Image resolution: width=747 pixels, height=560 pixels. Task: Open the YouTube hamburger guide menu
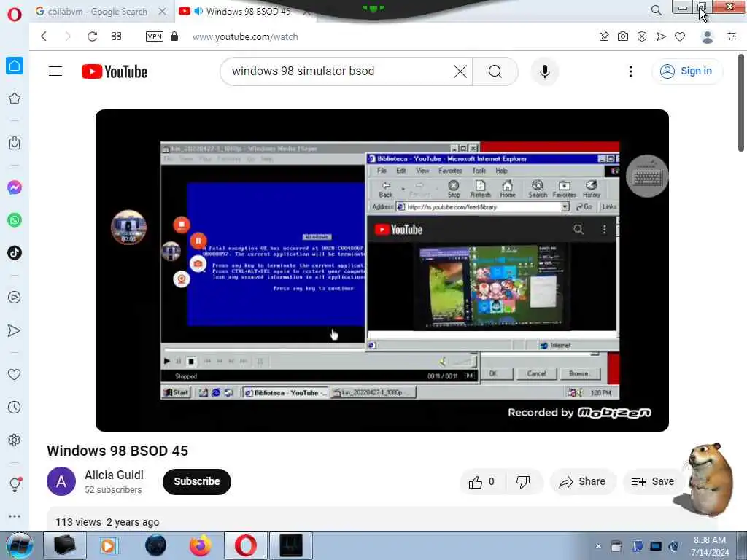55,71
